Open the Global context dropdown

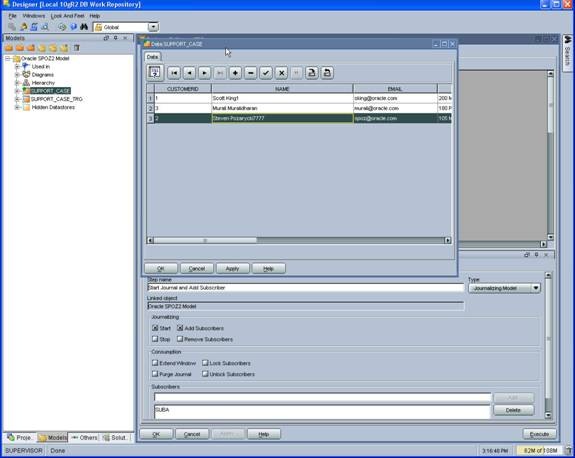click(153, 27)
